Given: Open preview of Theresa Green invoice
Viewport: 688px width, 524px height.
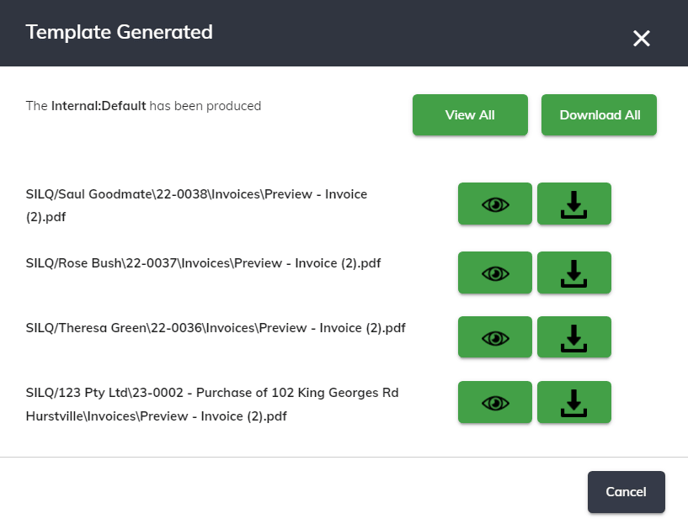Looking at the screenshot, I should point(495,337).
